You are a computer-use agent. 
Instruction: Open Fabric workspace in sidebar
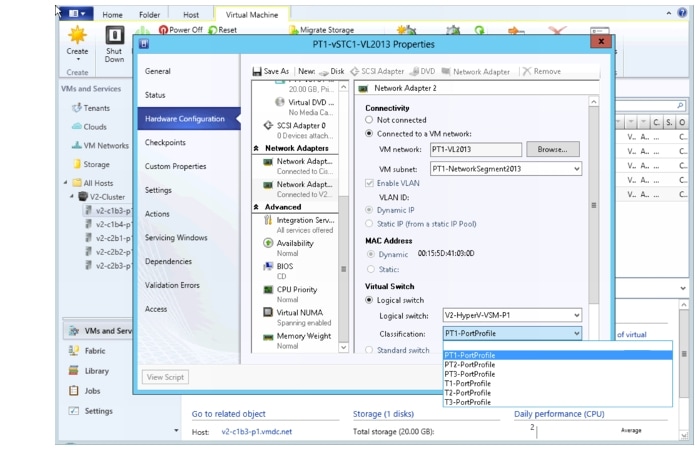coord(95,351)
